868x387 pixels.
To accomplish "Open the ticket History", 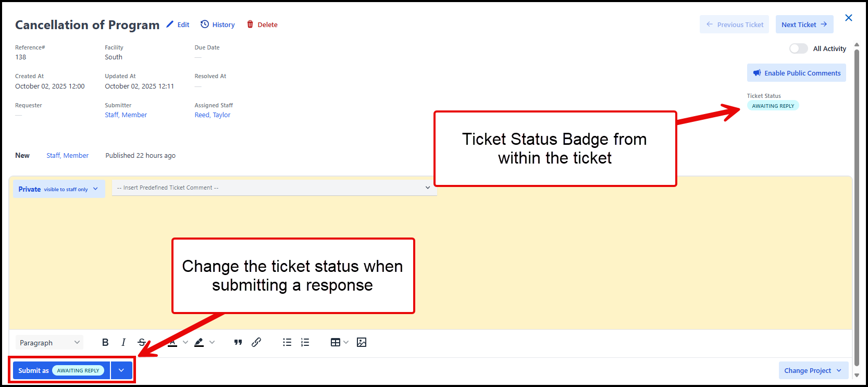I will (x=218, y=24).
